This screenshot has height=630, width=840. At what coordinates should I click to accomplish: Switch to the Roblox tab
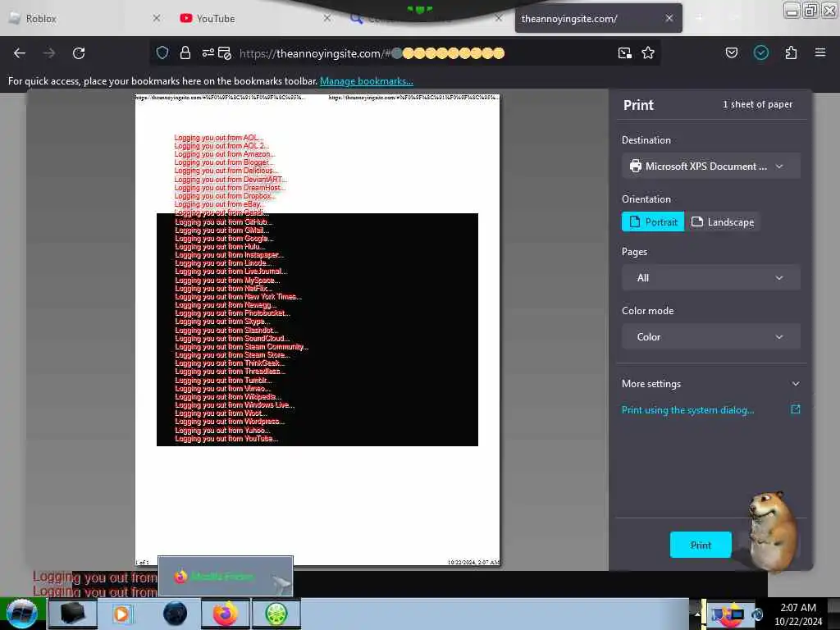(x=83, y=18)
